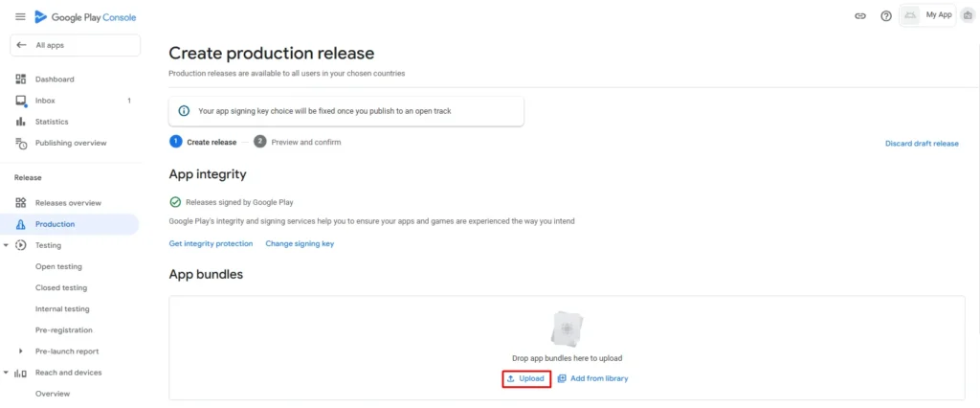Click the Google Play Console logo
The image size is (980, 408).
tap(85, 17)
